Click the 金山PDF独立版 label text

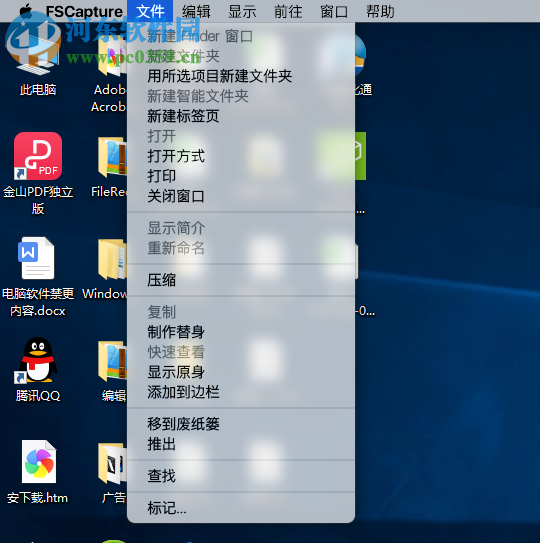click(x=38, y=200)
